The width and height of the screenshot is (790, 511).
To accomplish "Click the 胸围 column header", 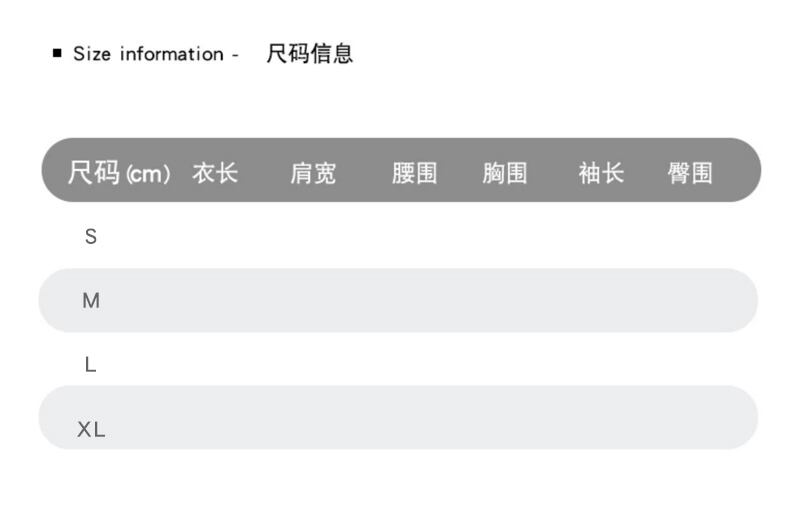I will point(504,173).
